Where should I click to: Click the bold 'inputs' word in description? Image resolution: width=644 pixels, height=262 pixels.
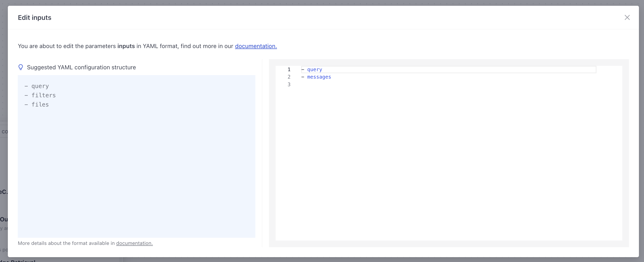point(126,46)
